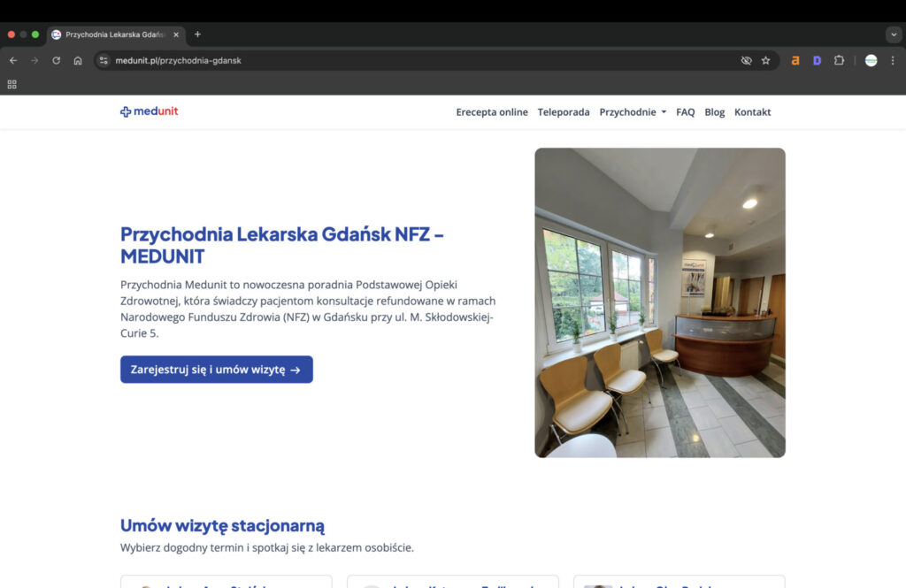906x588 pixels.
Task: Open the orange 'a' extension
Action: (795, 61)
